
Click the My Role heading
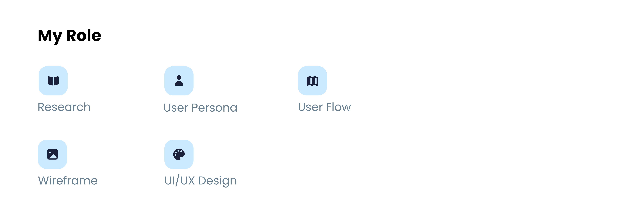70,36
